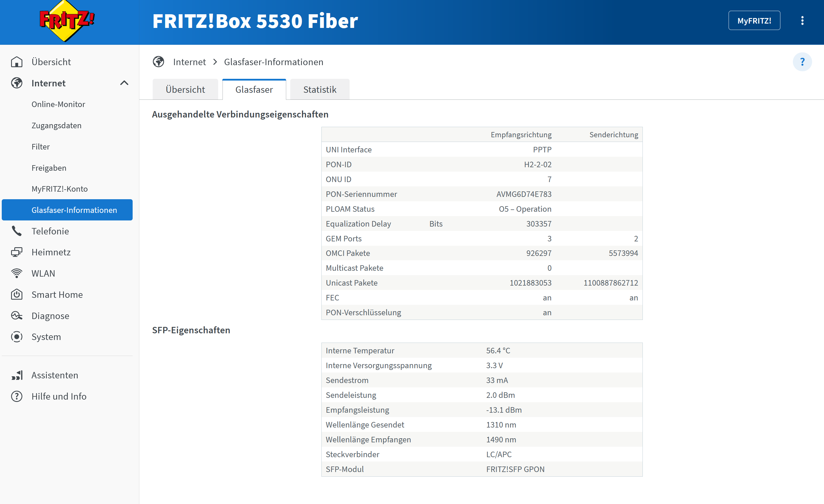Open Online-Monitor submenu item
Screen dimensions: 824x504
coord(58,104)
